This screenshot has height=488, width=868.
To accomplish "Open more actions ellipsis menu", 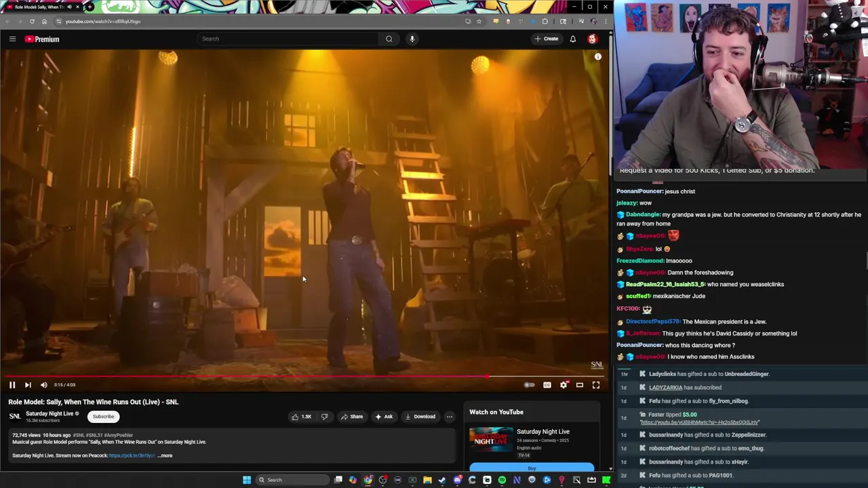I will click(x=449, y=417).
